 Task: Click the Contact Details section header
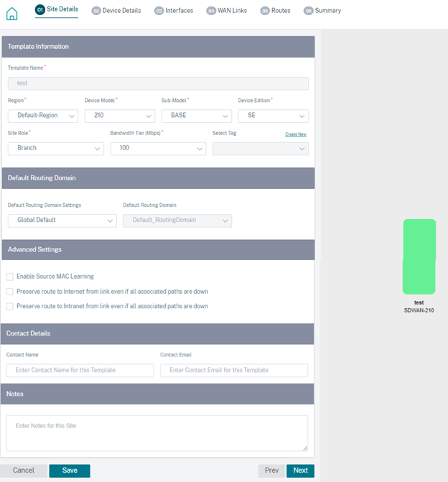157,334
